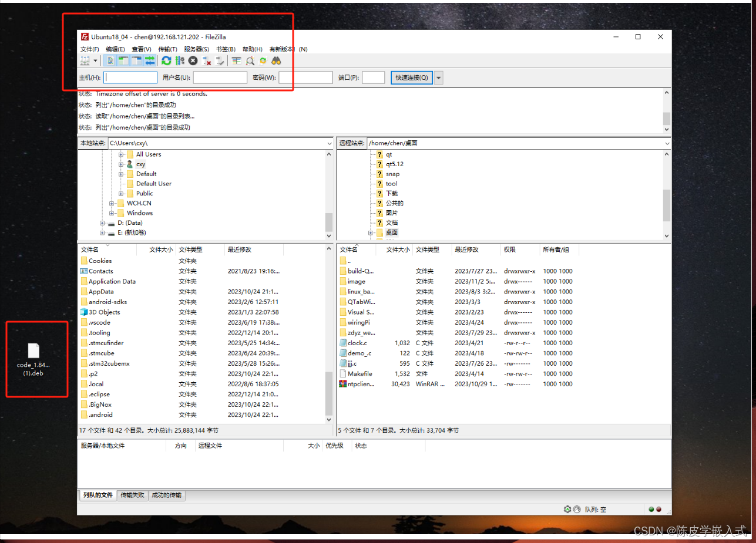The image size is (756, 543).
Task: Click the 快速连接(Q) button
Action: point(412,77)
